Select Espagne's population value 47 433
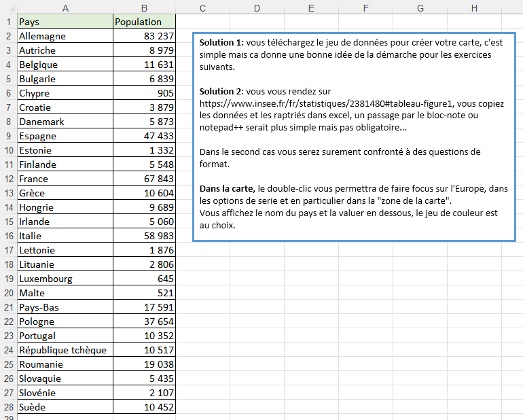 click(144, 136)
